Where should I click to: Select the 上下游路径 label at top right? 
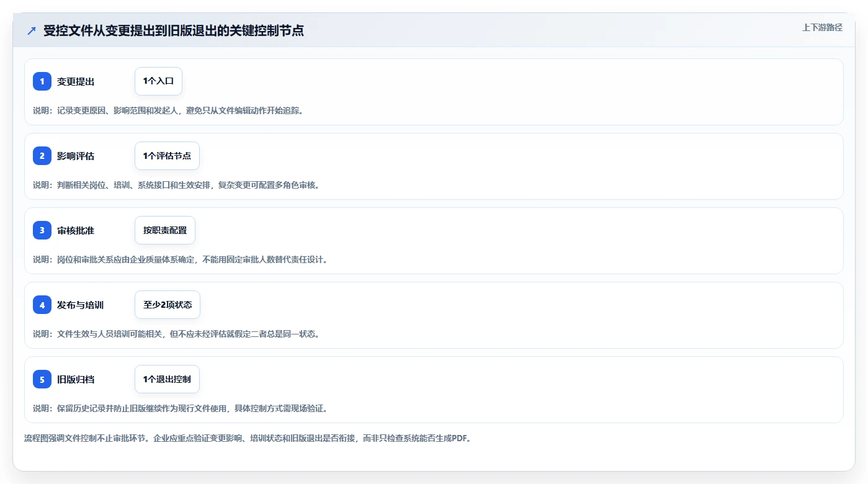tap(822, 27)
